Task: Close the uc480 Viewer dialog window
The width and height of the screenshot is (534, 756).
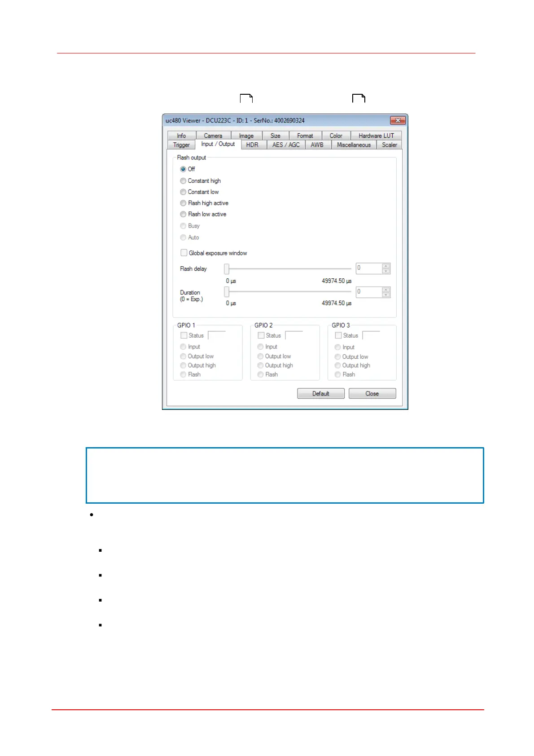Action: coord(398,120)
